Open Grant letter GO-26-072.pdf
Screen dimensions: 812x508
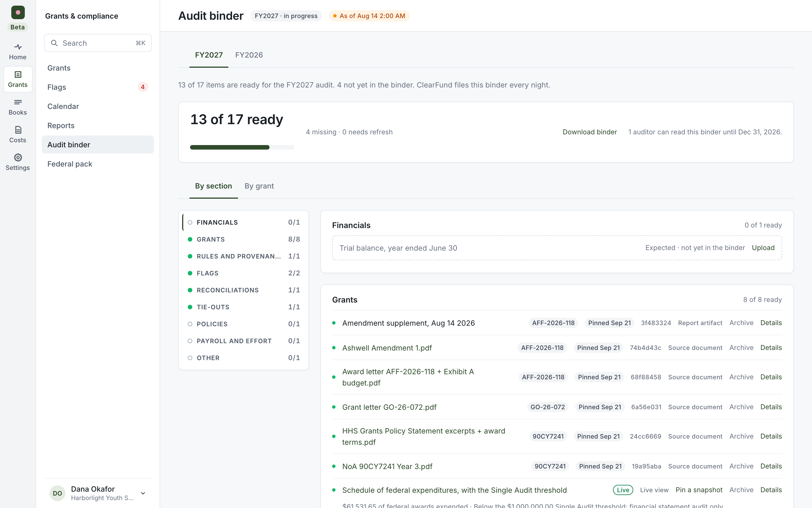tap(389, 407)
